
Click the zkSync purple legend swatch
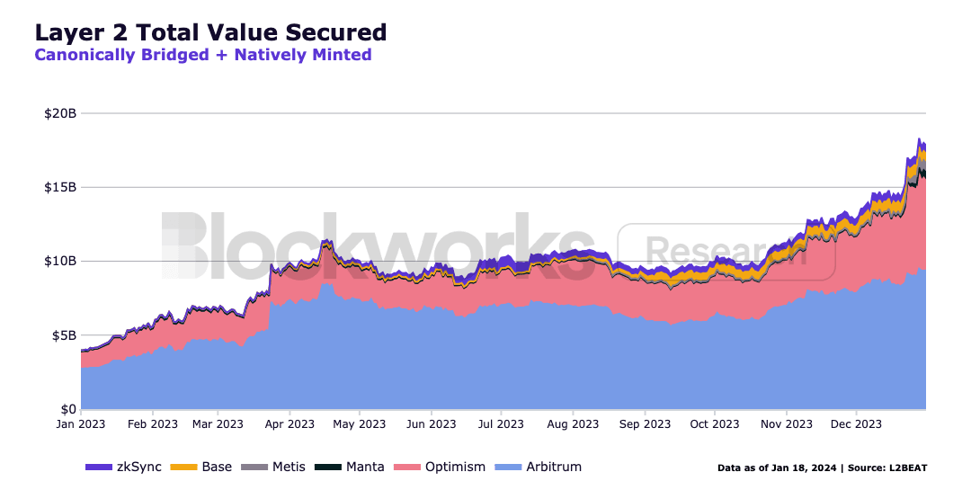pos(98,468)
